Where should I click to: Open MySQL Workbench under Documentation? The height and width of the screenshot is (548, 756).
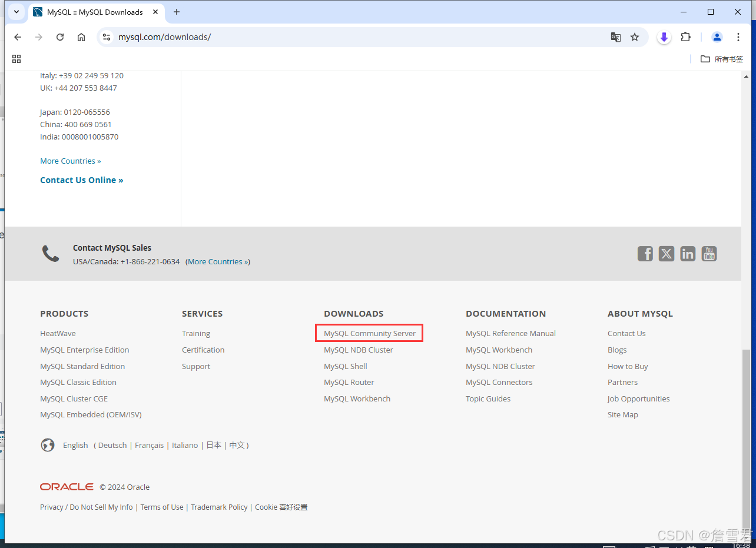tap(499, 350)
